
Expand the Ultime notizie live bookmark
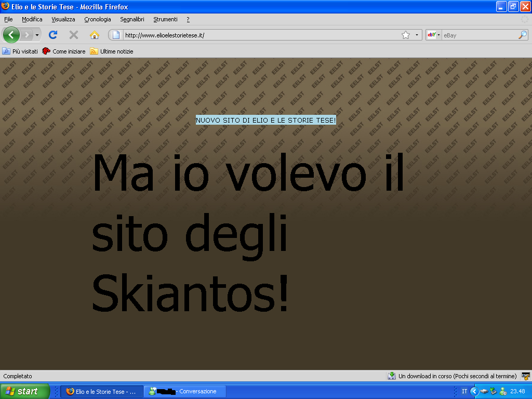click(112, 51)
